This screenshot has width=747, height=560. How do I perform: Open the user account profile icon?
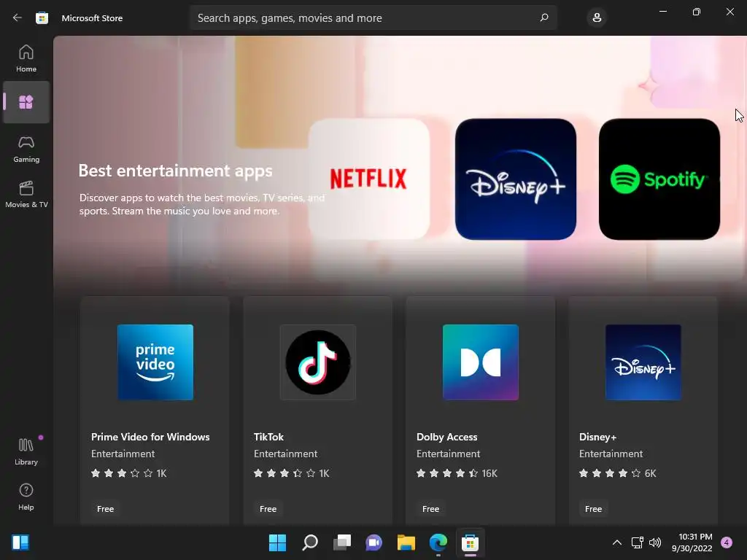click(x=597, y=17)
